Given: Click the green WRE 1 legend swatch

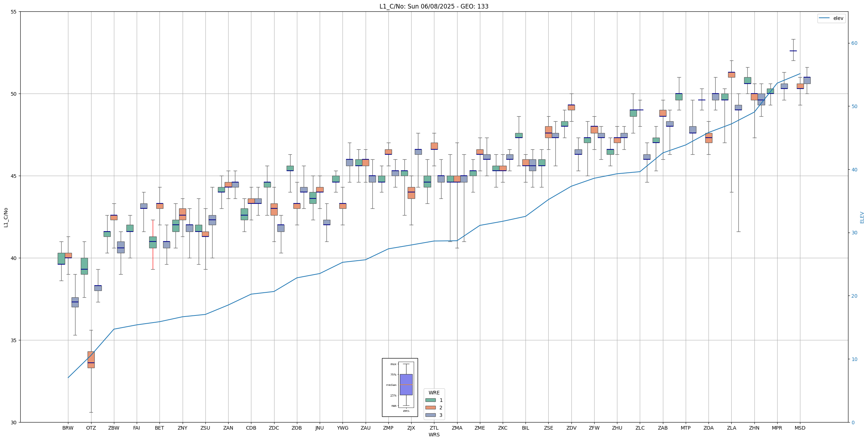Looking at the screenshot, I should [430, 400].
